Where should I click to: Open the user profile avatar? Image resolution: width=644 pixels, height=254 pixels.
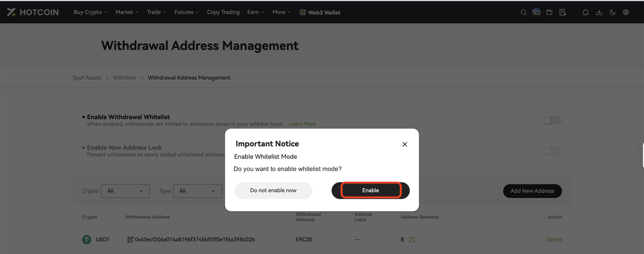click(536, 12)
